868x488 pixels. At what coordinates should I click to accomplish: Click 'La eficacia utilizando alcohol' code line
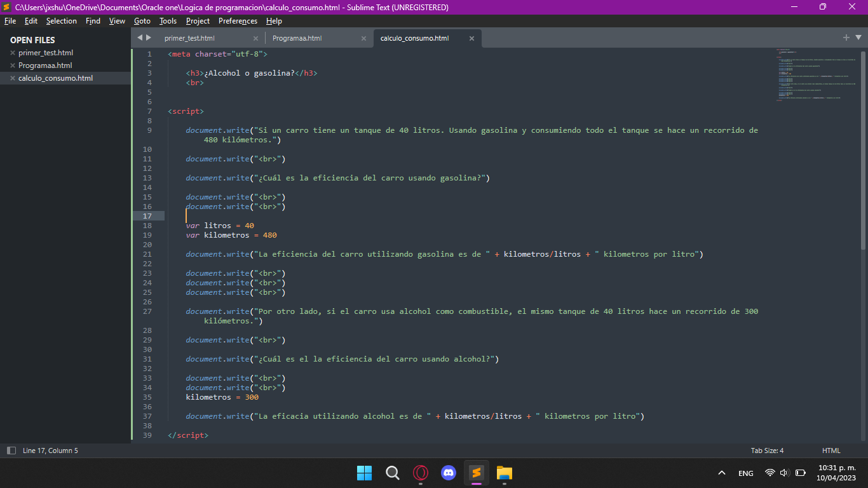coord(416,416)
